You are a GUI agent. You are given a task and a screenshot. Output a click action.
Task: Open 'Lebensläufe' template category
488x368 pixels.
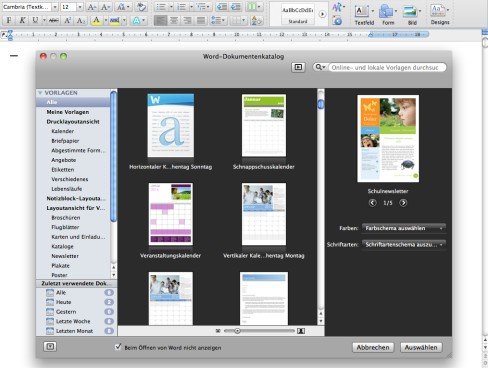(66, 189)
